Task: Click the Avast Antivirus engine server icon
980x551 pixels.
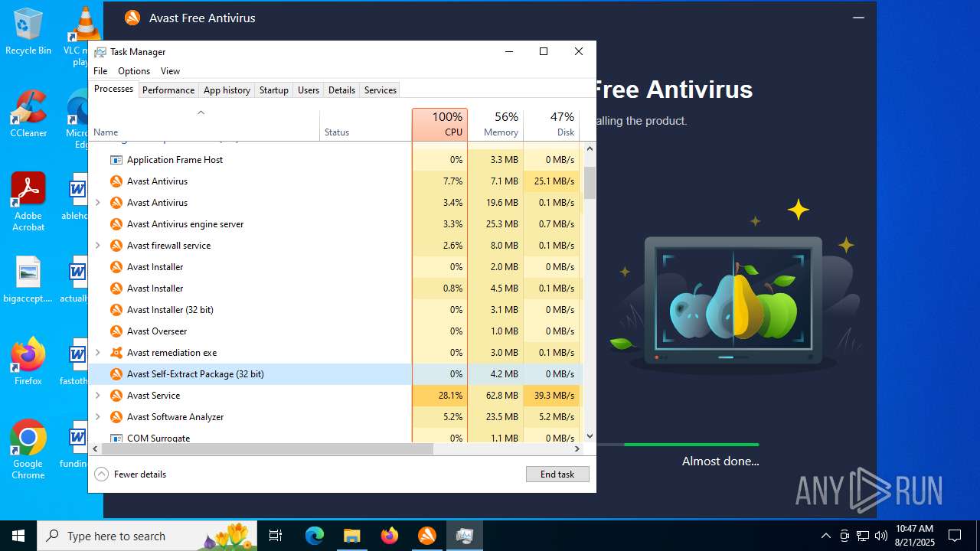Action: tap(116, 224)
